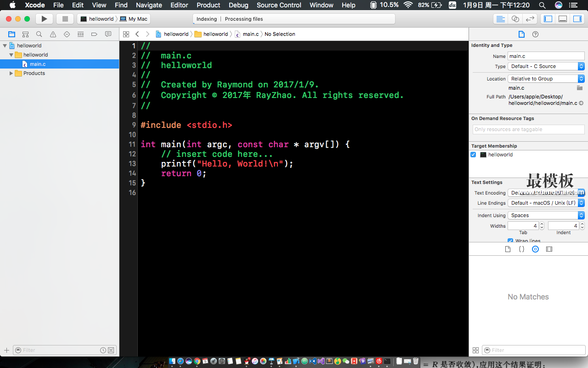
Task: Click main.c in jump bar
Action: 247,34
